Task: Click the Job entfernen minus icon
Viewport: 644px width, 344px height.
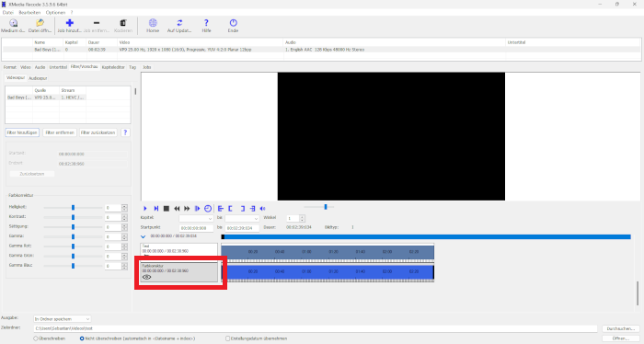Action: pos(96,23)
